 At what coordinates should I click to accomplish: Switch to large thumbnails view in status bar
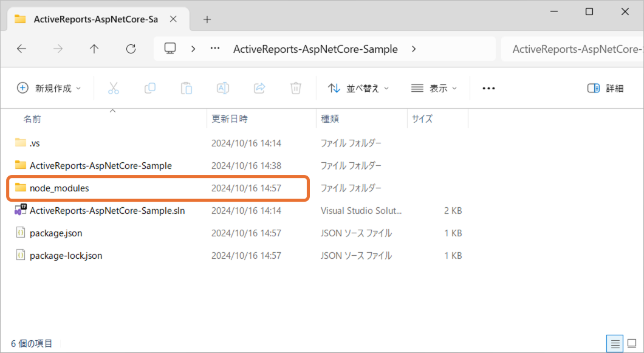coord(632,343)
